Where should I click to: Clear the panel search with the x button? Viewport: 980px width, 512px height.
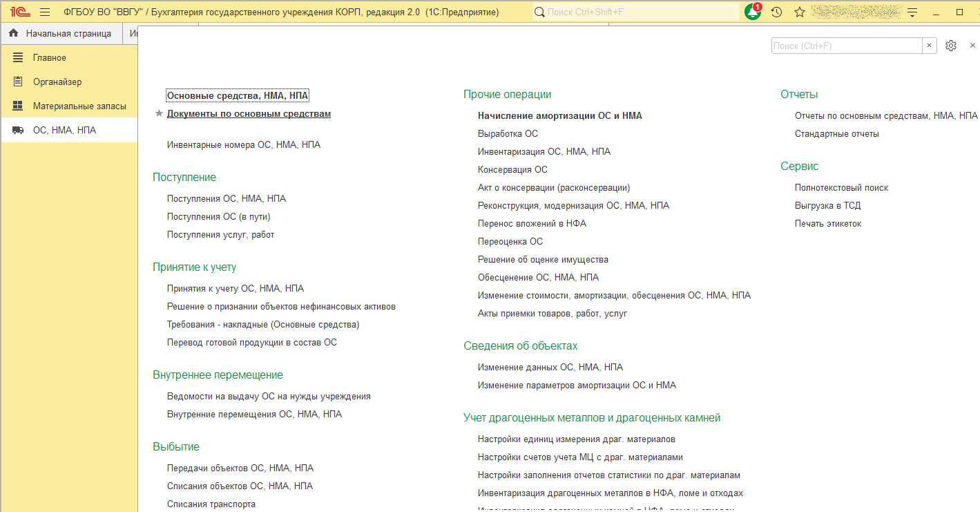929,46
